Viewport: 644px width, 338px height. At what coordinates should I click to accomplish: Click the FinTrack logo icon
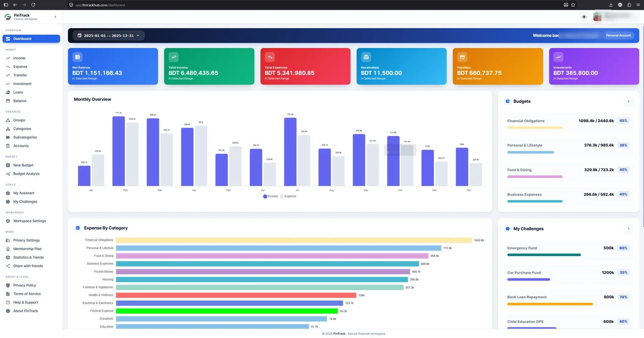pos(8,17)
